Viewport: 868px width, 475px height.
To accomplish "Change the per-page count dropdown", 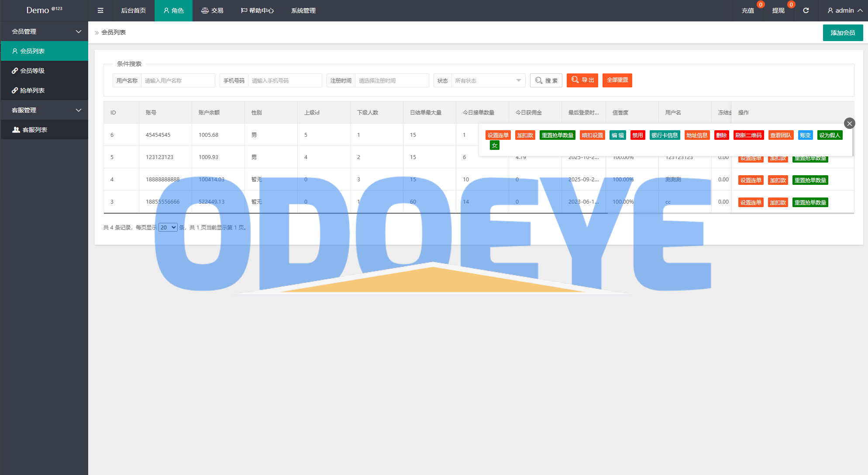I will coord(168,227).
